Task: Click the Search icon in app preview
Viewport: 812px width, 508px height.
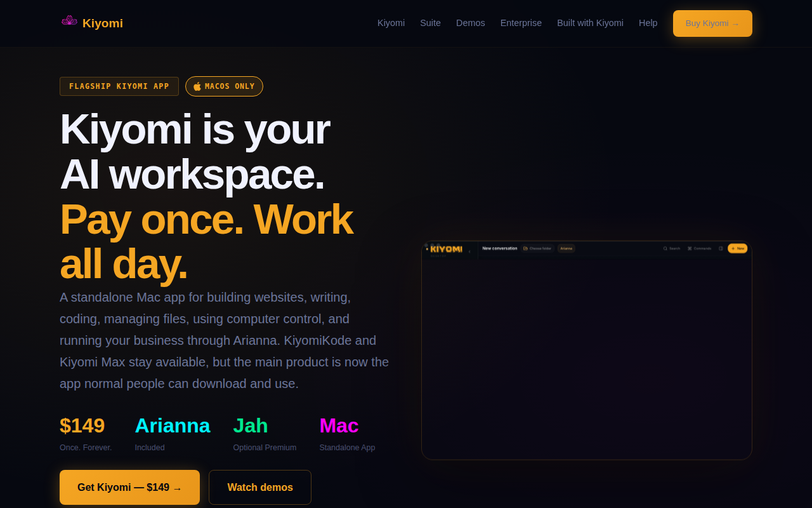Action: [x=665, y=248]
